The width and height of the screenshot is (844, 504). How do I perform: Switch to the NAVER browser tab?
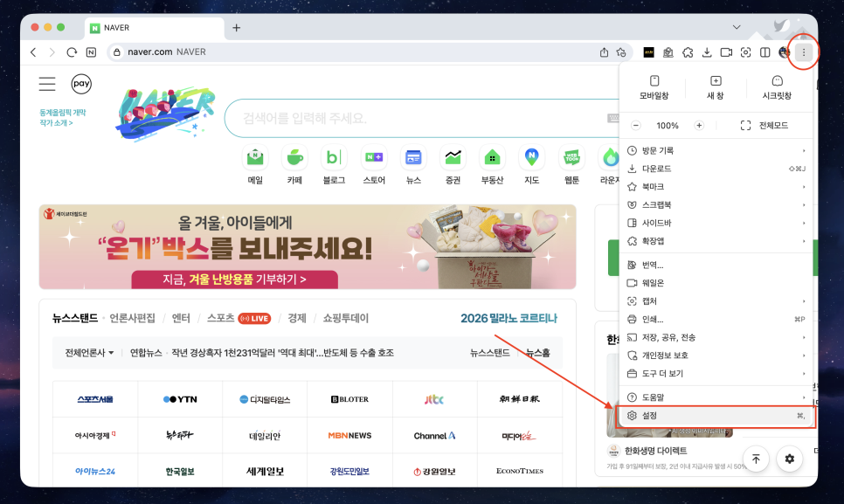point(154,27)
